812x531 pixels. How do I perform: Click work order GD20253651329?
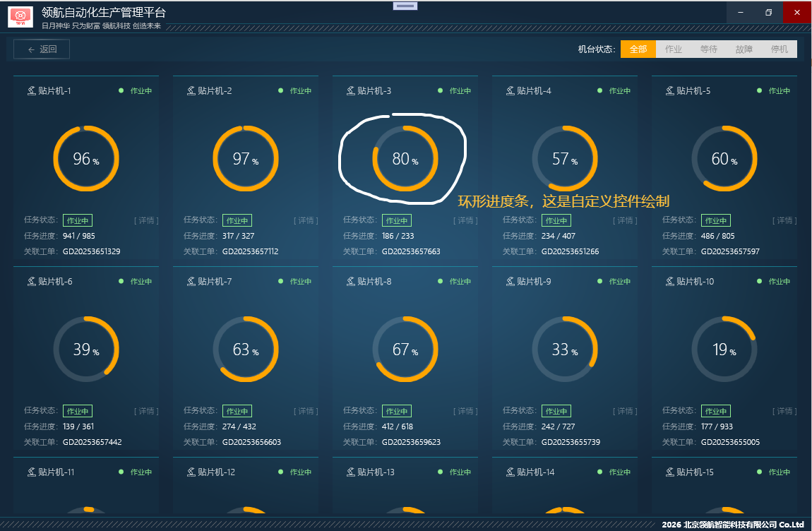coord(92,252)
